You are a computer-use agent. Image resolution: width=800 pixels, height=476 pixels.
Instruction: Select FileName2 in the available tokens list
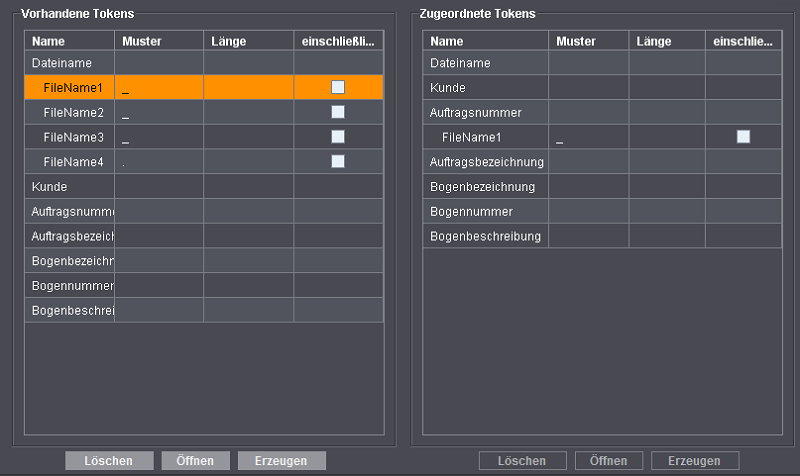point(73,113)
